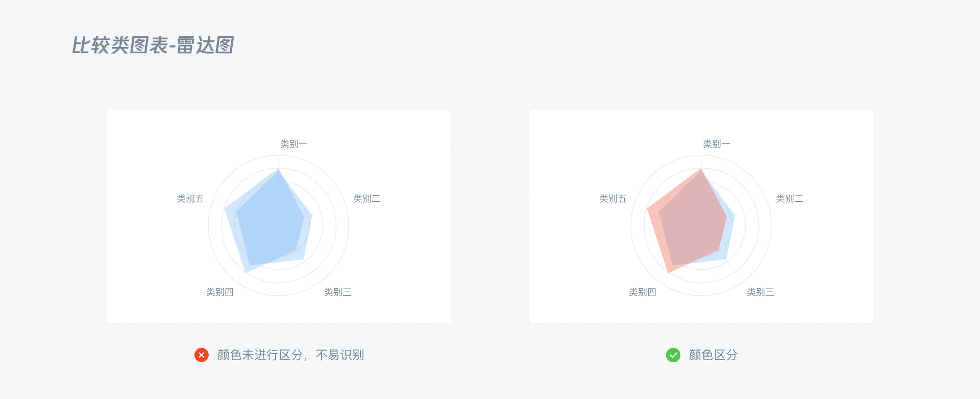
Task: Select 类别一 label in left radar chart
Action: 293,144
